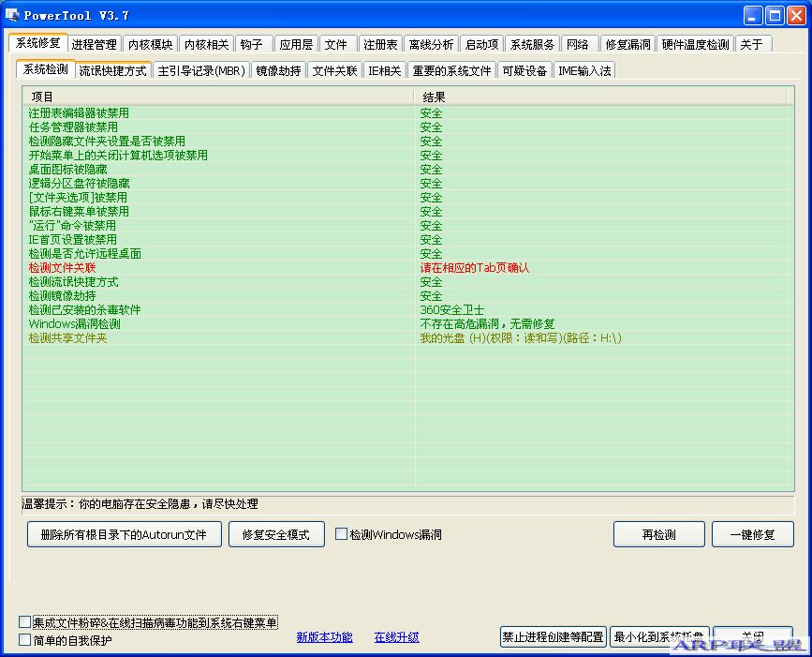Open the IME输入法 sub-tab
Image resolution: width=812 pixels, height=657 pixels.
(583, 68)
